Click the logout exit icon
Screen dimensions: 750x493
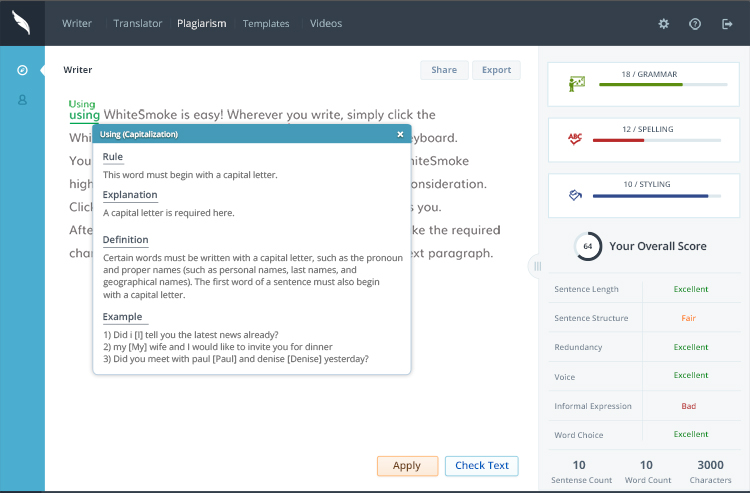[x=727, y=23]
